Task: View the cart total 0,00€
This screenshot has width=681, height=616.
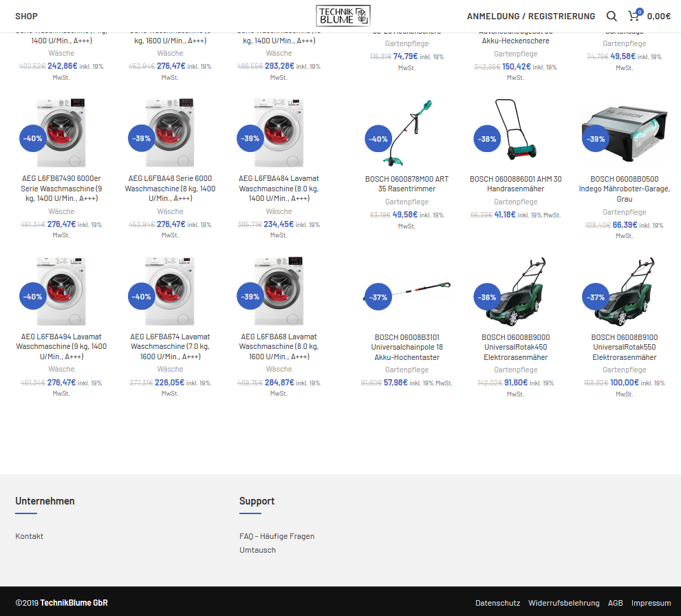Action: 659,16
